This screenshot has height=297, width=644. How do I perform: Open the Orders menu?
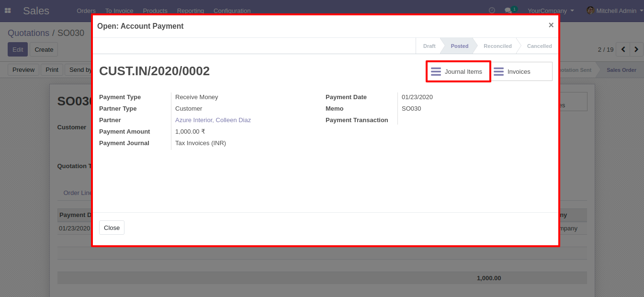tap(86, 11)
